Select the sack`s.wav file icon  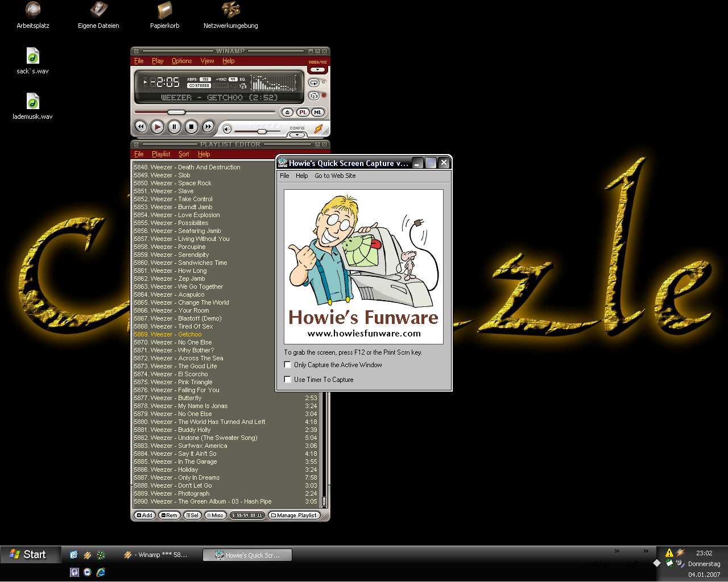[x=33, y=61]
